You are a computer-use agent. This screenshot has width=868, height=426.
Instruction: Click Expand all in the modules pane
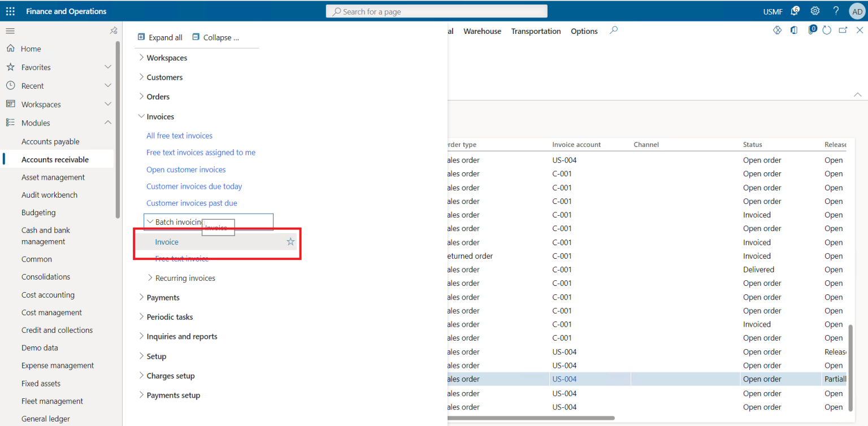(x=160, y=37)
